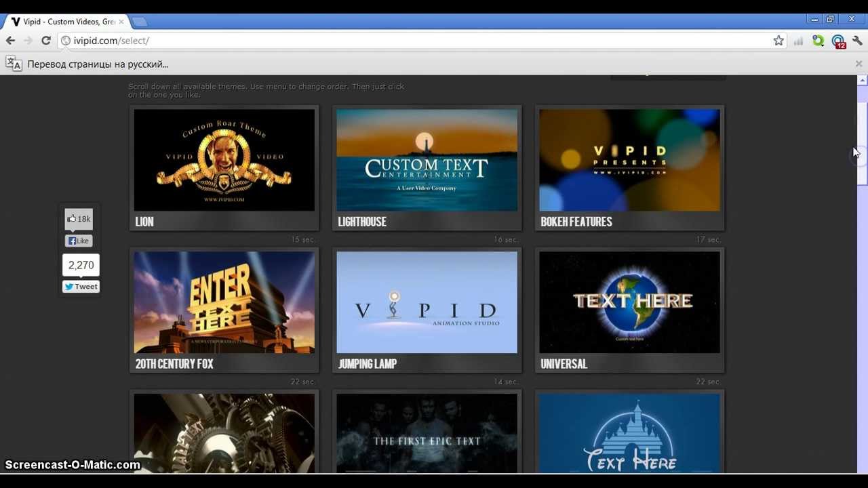This screenshot has width=868, height=488.
Task: Click the translate icon in the infobar
Action: [14, 64]
